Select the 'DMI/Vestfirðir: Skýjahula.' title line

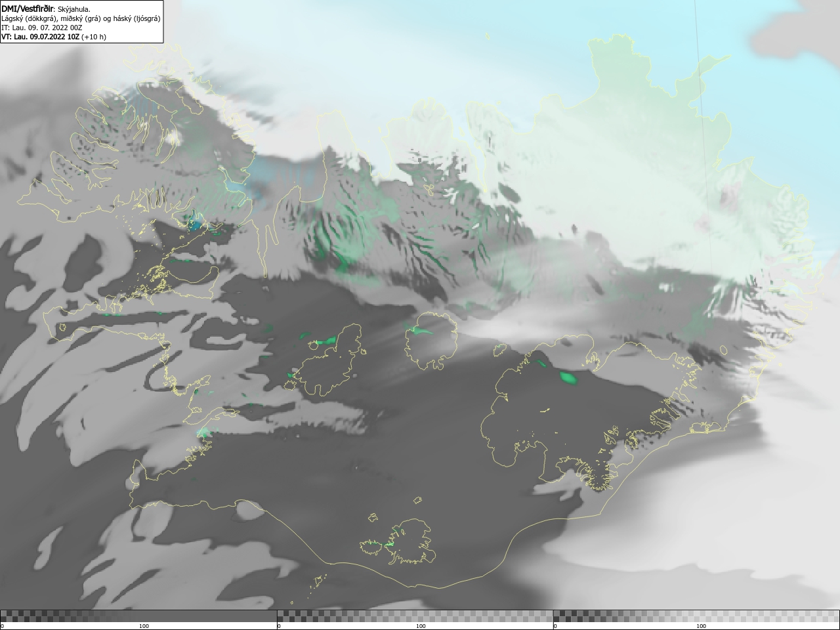coord(46,9)
